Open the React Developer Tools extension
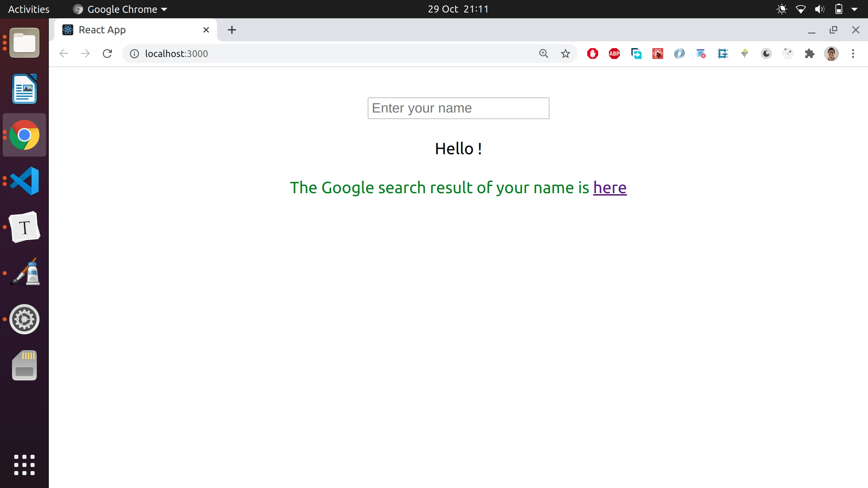868x488 pixels. 657,54
